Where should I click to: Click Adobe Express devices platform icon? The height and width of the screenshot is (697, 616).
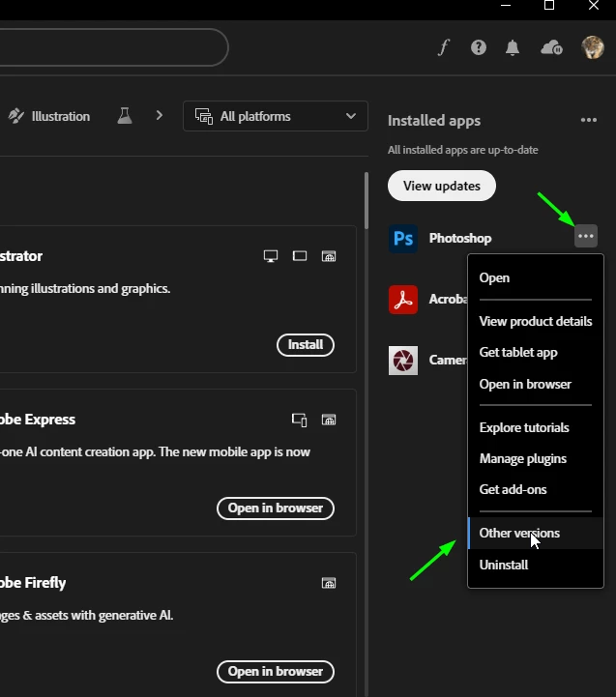[x=300, y=420]
